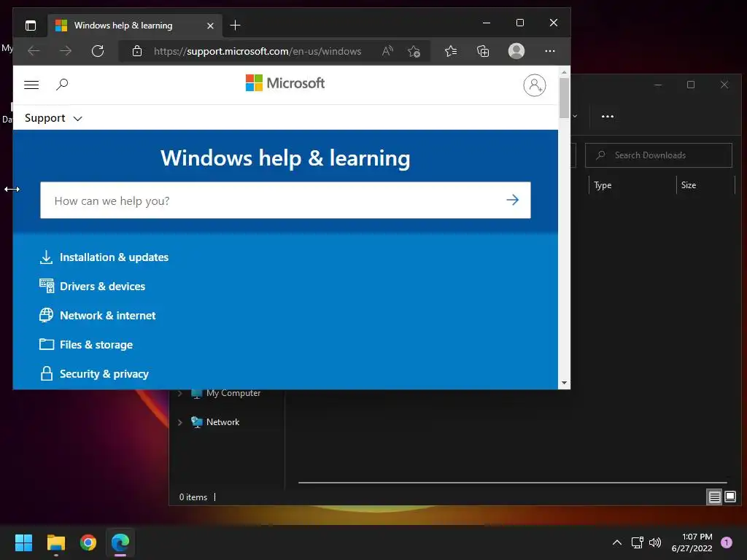Open Network & internet link
Image resolution: width=747 pixels, height=560 pixels.
(x=97, y=315)
